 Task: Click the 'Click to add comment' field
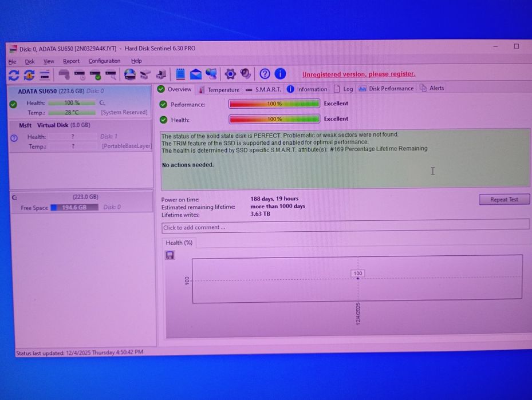click(345, 227)
